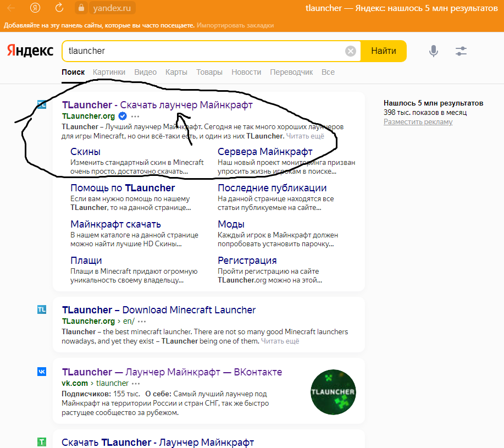Select the Поиск tab
The image size is (504, 448).
point(73,72)
